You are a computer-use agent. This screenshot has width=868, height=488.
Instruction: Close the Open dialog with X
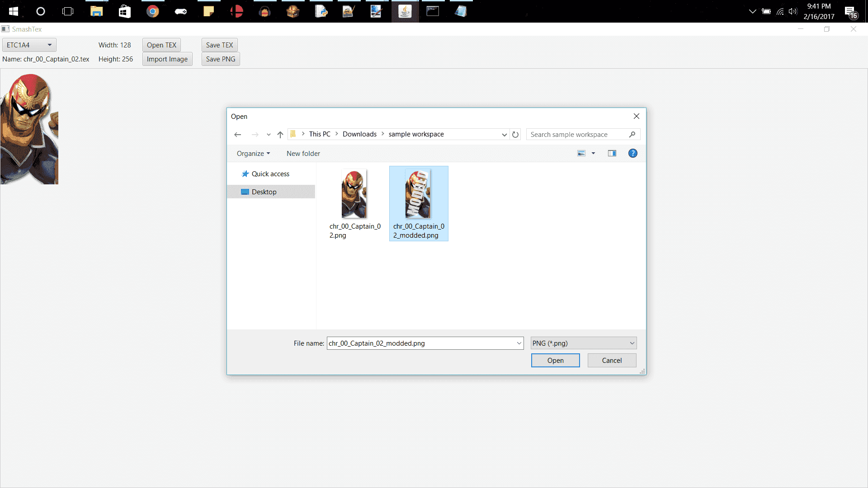tap(637, 117)
